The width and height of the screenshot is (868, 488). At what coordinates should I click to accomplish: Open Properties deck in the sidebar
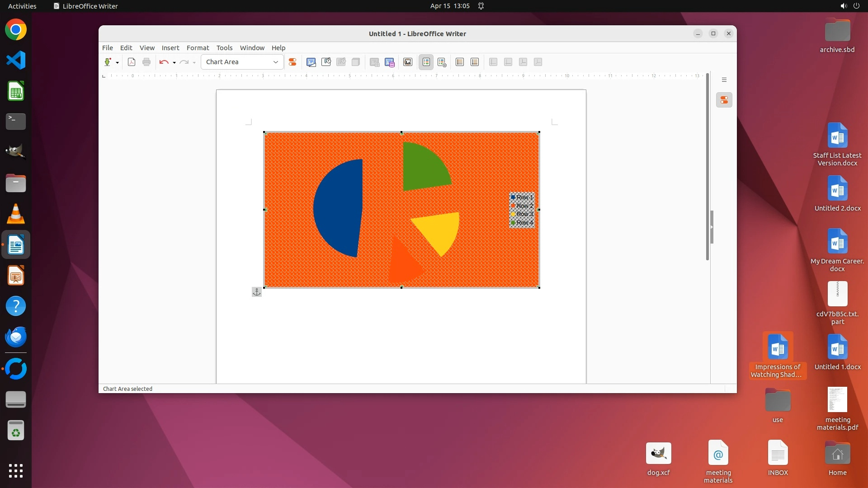click(724, 100)
